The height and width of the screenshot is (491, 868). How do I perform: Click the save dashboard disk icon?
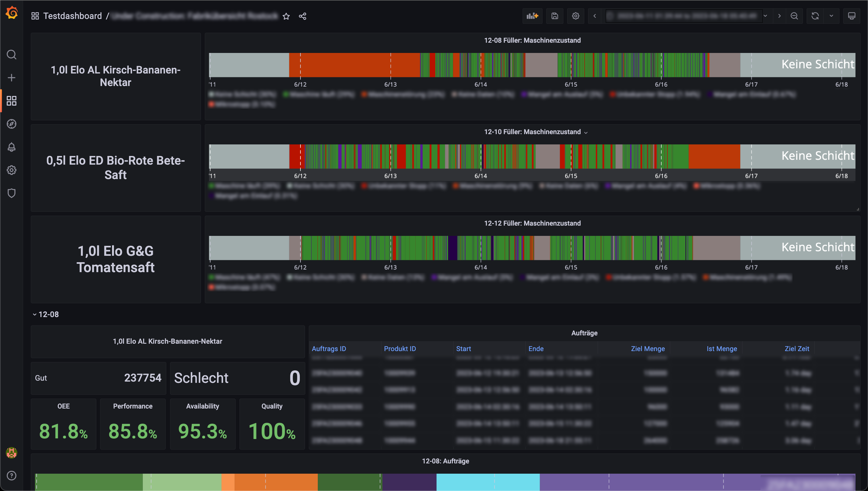(x=555, y=16)
